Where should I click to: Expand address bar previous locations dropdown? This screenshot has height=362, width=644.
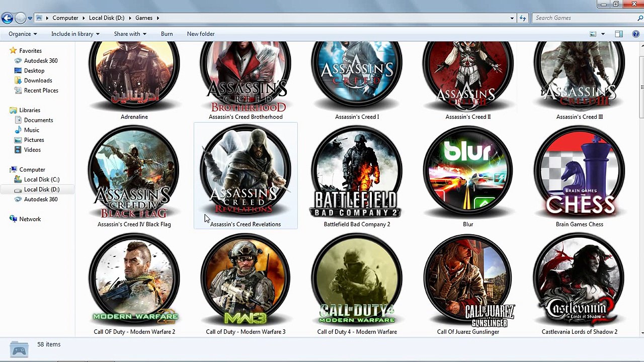coord(512,18)
